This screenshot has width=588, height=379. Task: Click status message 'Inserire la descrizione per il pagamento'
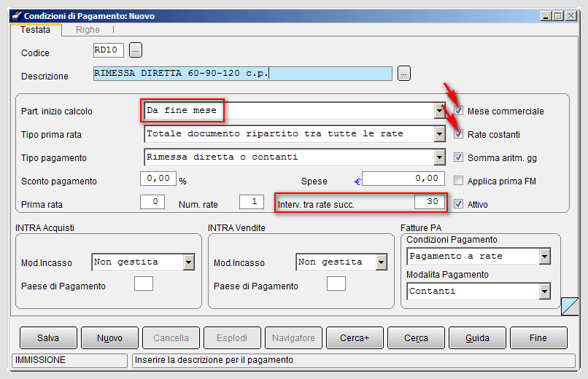pos(214,360)
